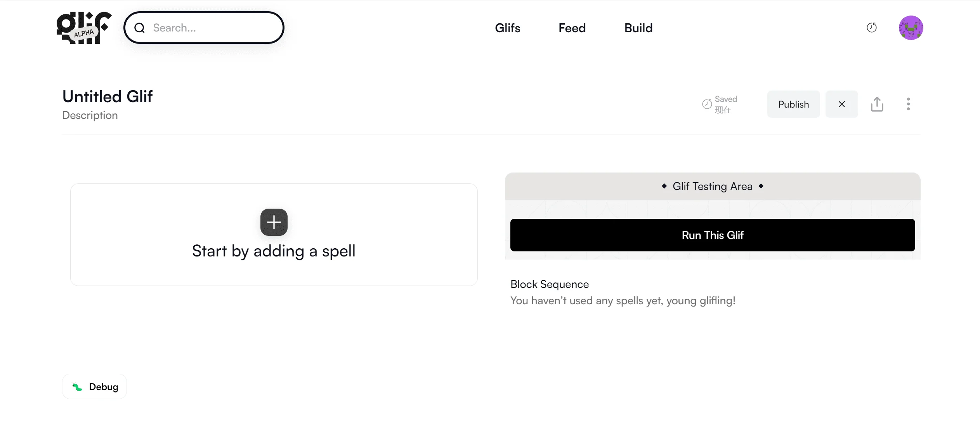Open the purple user avatar
Image resolution: width=980 pixels, height=441 pixels.
pyautogui.click(x=911, y=28)
